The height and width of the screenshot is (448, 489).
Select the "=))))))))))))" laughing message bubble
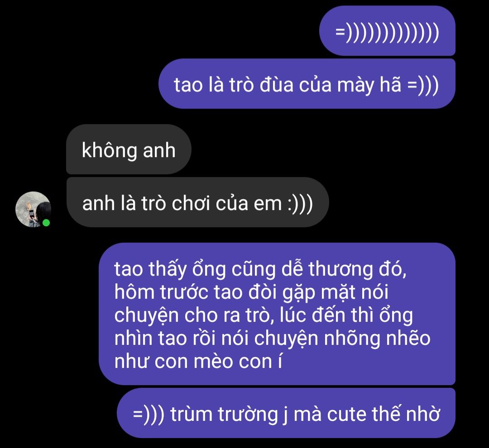387,31
